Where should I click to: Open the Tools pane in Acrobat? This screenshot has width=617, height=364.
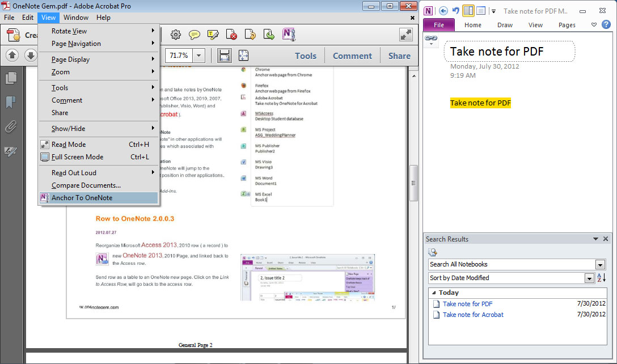click(x=306, y=56)
